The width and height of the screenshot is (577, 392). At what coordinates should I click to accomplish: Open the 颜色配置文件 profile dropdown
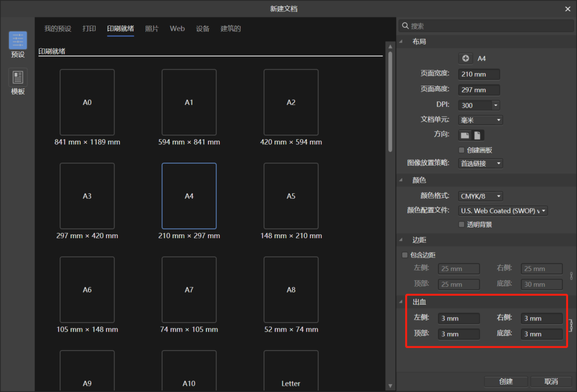[503, 211]
